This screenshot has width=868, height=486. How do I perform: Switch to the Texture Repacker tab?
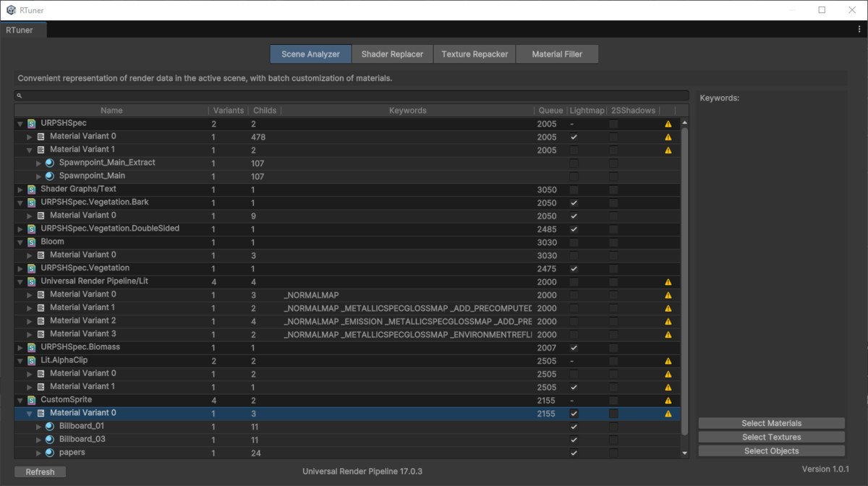click(475, 54)
